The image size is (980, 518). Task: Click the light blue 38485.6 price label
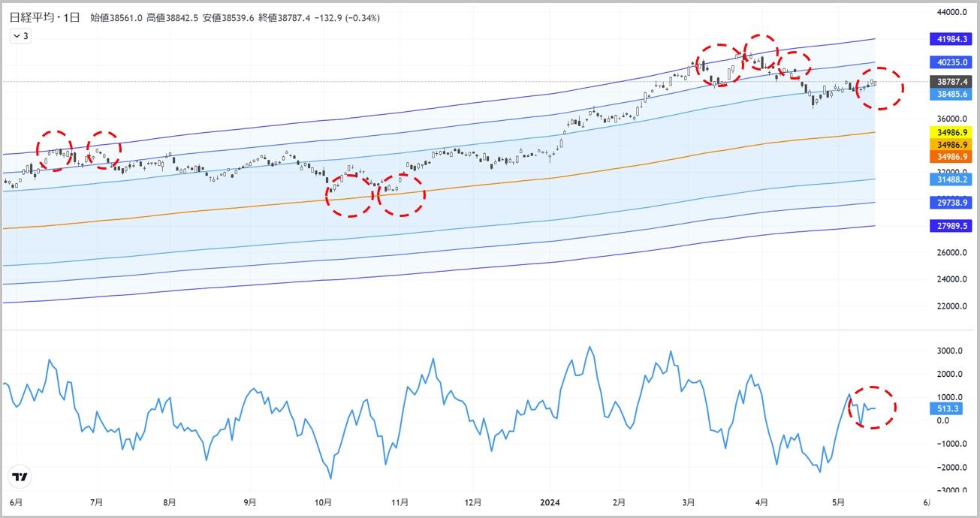951,94
